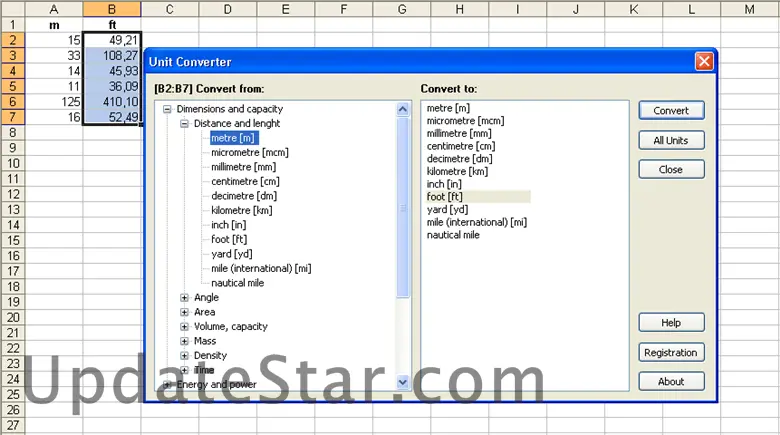Choose millimetre [mm] in Convert to list

pyautogui.click(x=459, y=133)
